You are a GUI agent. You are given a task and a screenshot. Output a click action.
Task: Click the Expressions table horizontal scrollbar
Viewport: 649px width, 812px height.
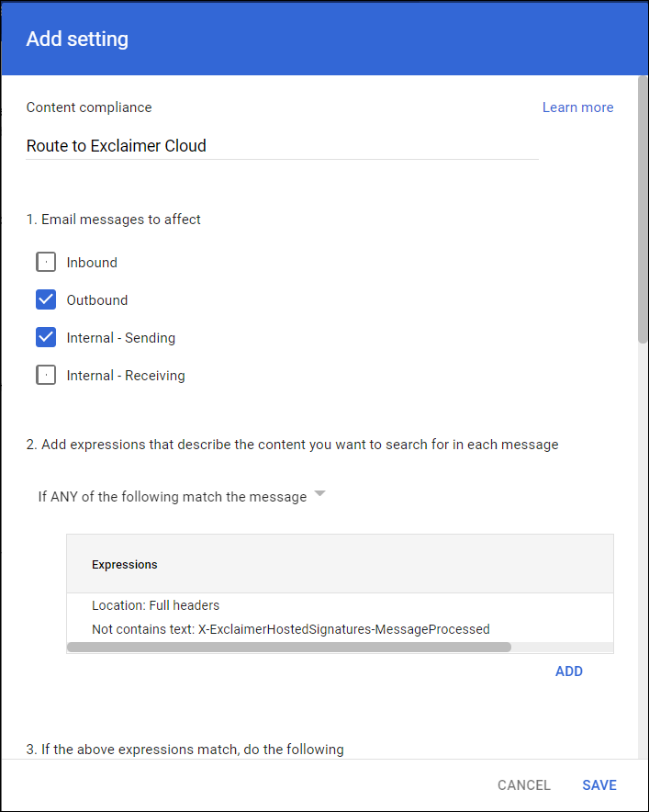288,647
